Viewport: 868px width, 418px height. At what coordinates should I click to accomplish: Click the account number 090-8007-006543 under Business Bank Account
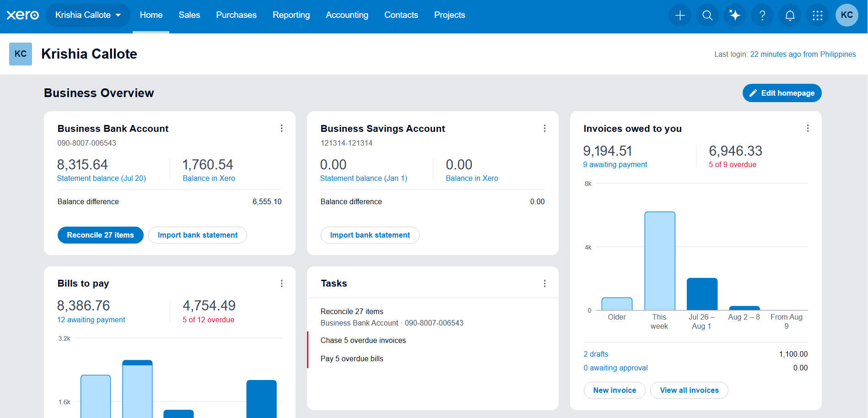[87, 143]
